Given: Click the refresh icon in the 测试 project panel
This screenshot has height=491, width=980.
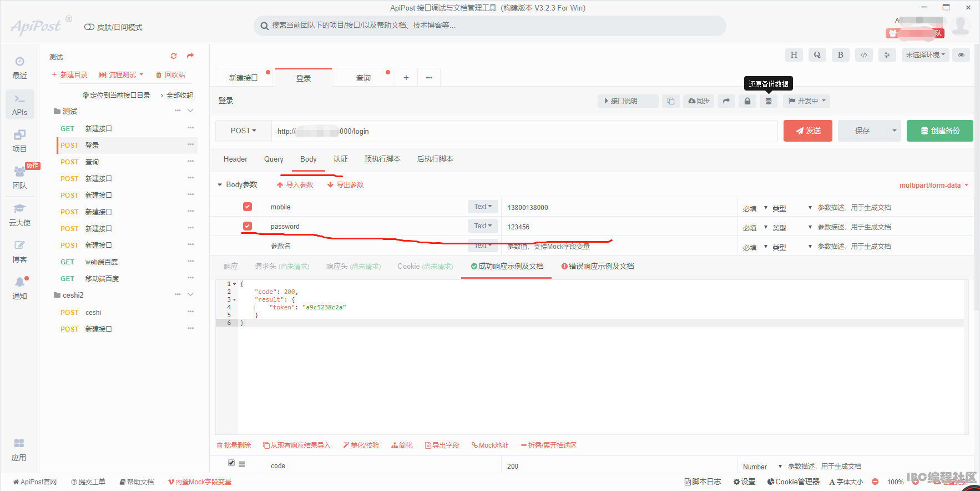Looking at the screenshot, I should (x=174, y=56).
